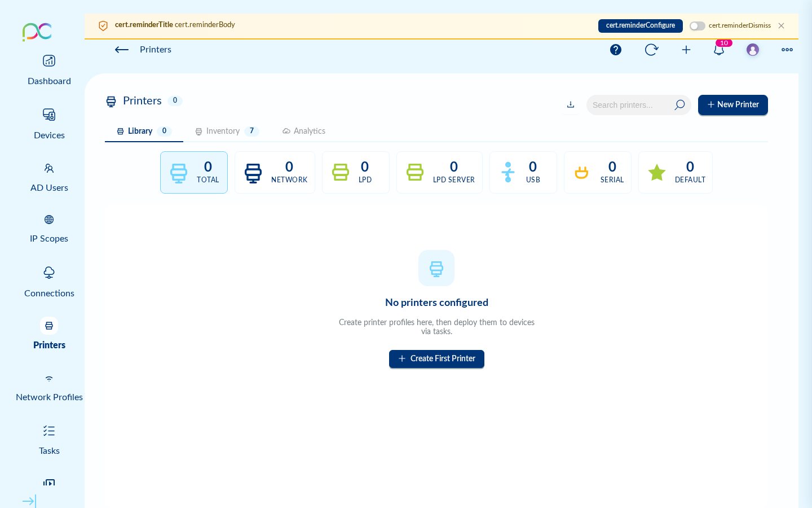Expand the collapsed sidebar with arrow

pyautogui.click(x=29, y=501)
